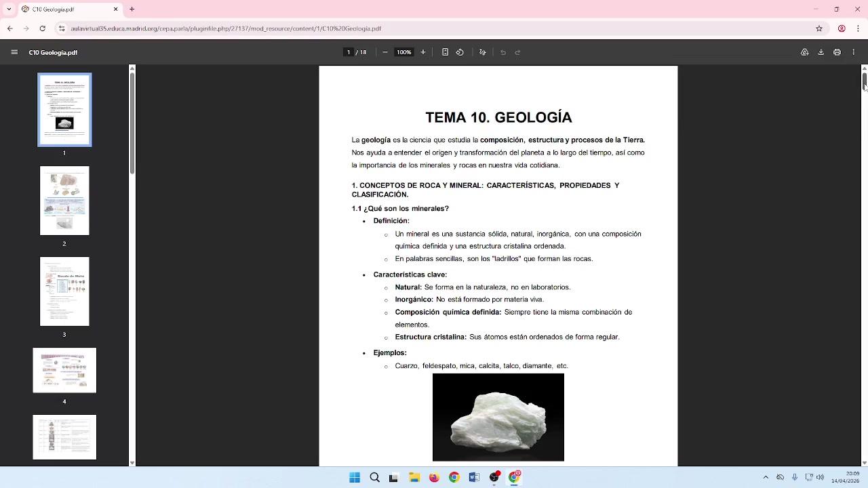Zoom out of the PDF
868x488 pixels.
[x=385, y=52]
